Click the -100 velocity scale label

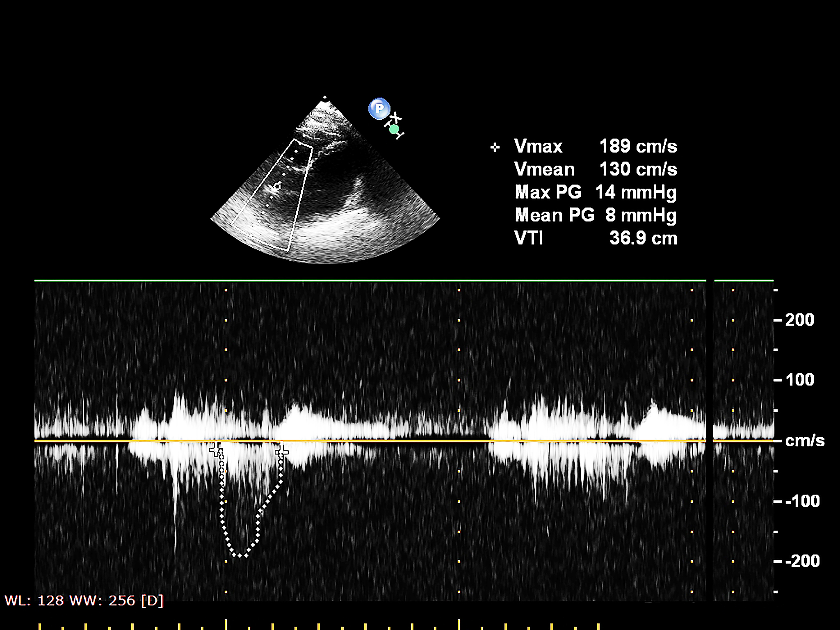(x=802, y=501)
